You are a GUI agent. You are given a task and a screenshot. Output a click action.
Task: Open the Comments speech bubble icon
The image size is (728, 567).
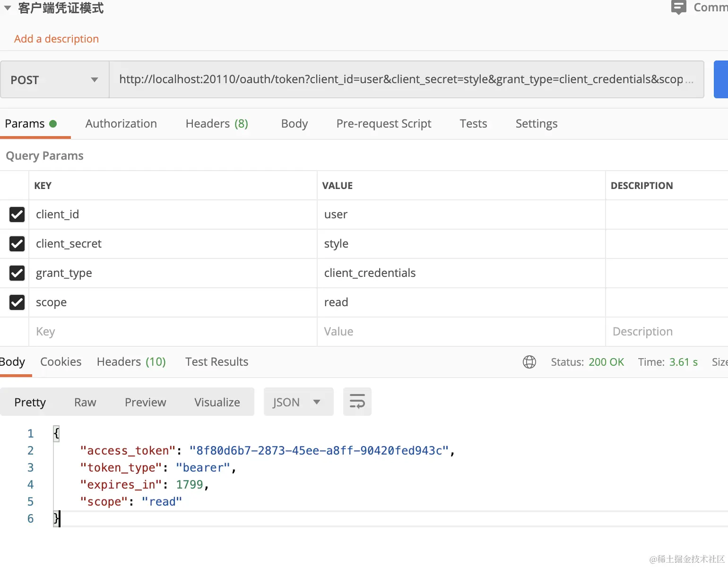pyautogui.click(x=678, y=8)
